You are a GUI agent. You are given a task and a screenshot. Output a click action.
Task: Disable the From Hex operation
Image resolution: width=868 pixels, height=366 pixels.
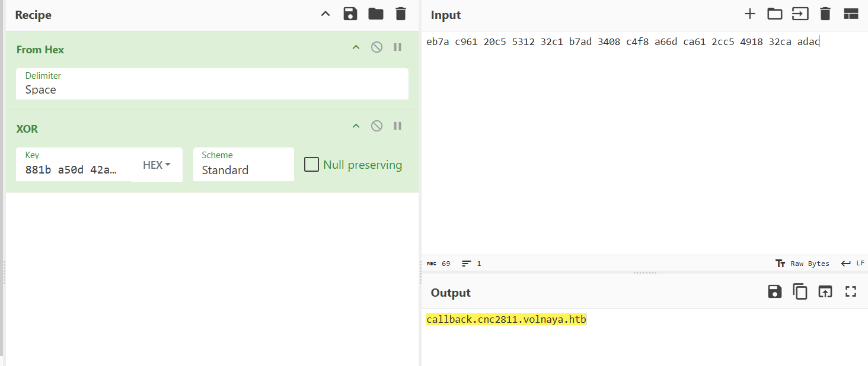pyautogui.click(x=376, y=47)
